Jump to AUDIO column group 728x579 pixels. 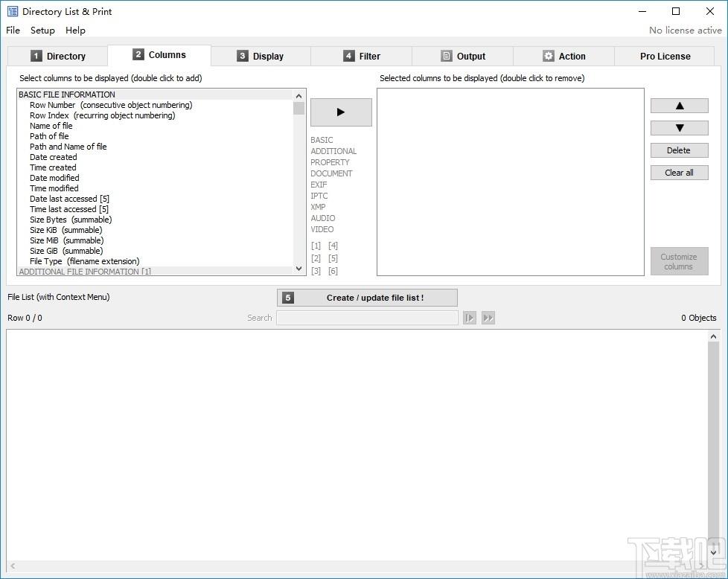click(x=323, y=218)
